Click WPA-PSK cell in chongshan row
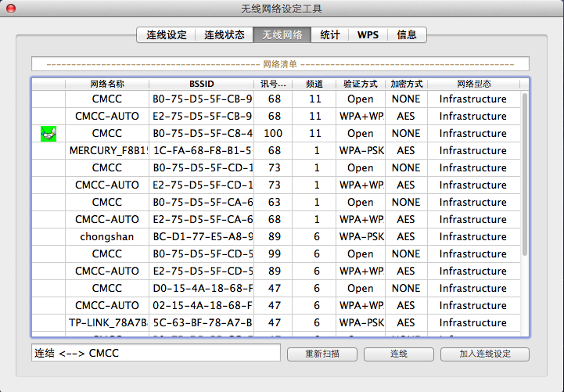The image size is (564, 392). point(361,236)
